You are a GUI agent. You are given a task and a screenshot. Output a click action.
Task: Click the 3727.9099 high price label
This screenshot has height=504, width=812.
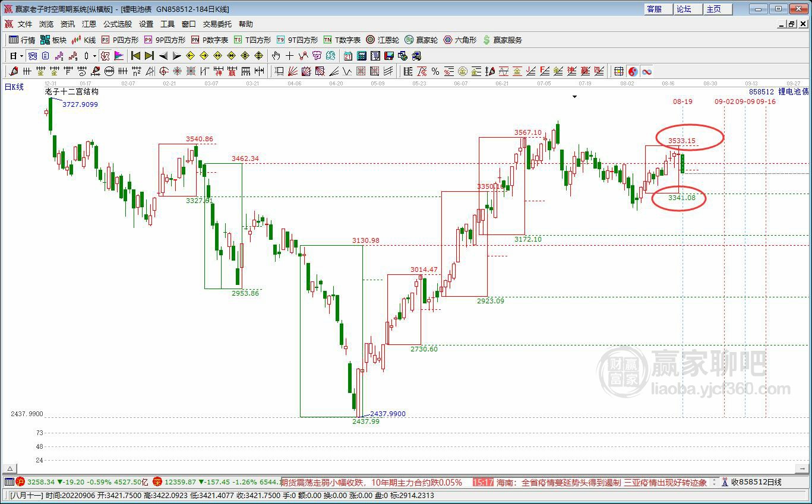point(80,104)
